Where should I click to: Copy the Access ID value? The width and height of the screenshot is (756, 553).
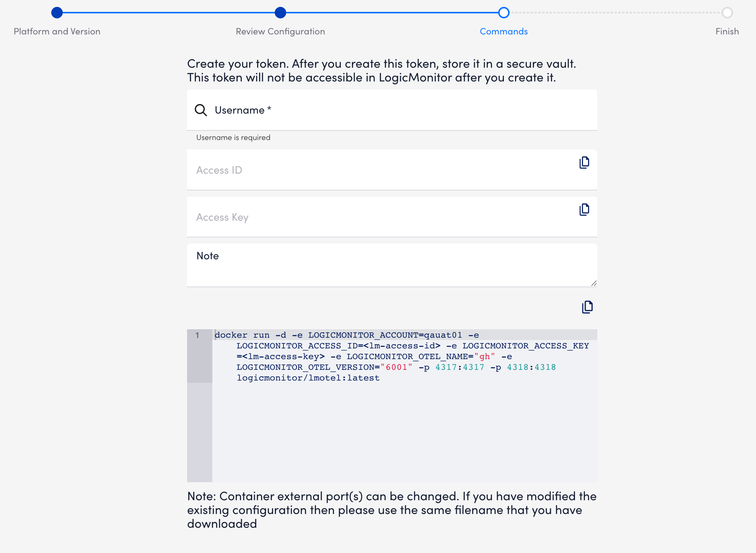tap(584, 162)
